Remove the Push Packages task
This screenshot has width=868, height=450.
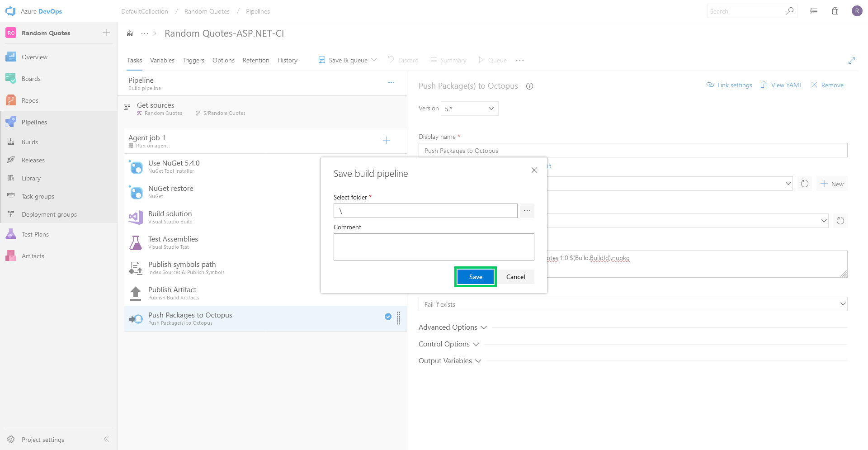pyautogui.click(x=827, y=85)
